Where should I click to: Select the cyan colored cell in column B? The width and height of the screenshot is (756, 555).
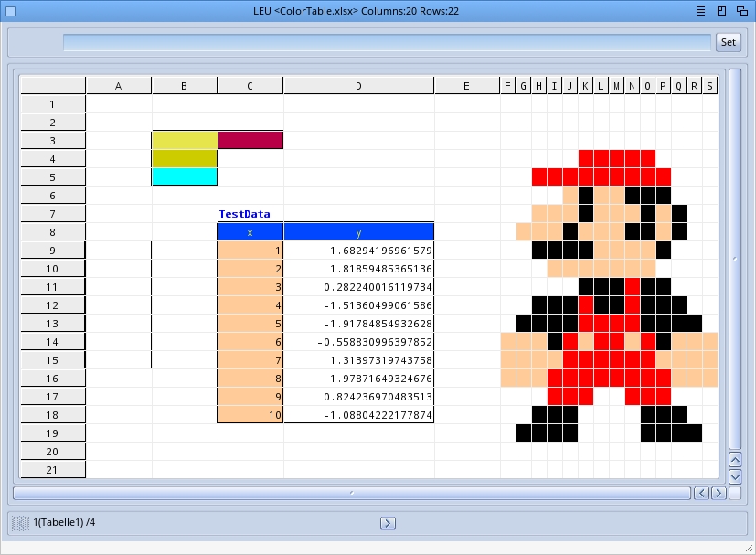click(185, 176)
